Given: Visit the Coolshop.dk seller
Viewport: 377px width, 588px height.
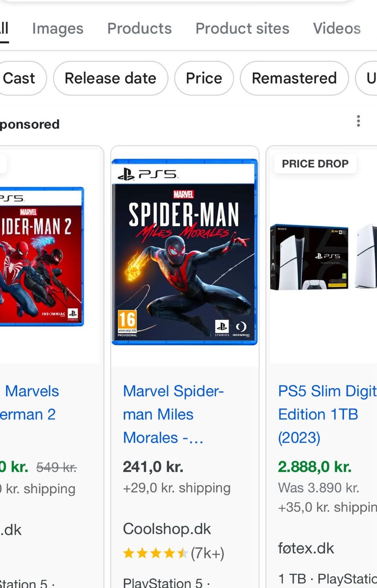Looking at the screenshot, I should (167, 529).
